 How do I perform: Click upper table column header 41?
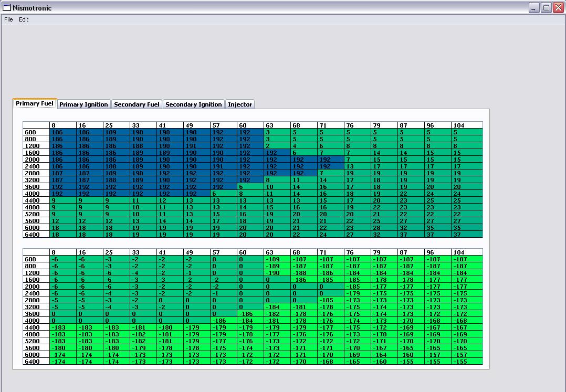click(170, 125)
